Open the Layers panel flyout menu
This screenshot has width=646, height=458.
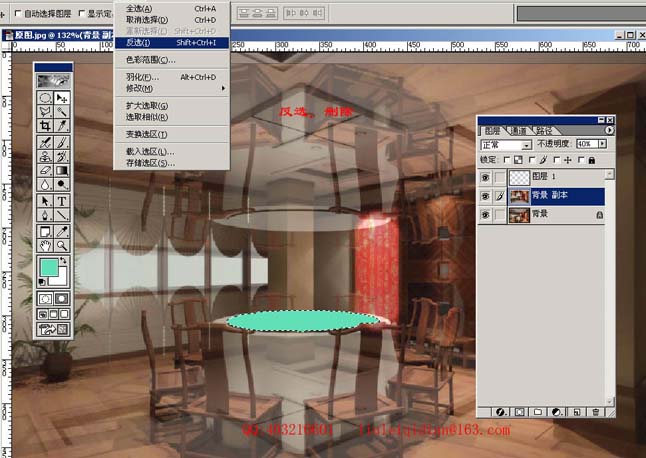tap(609, 130)
